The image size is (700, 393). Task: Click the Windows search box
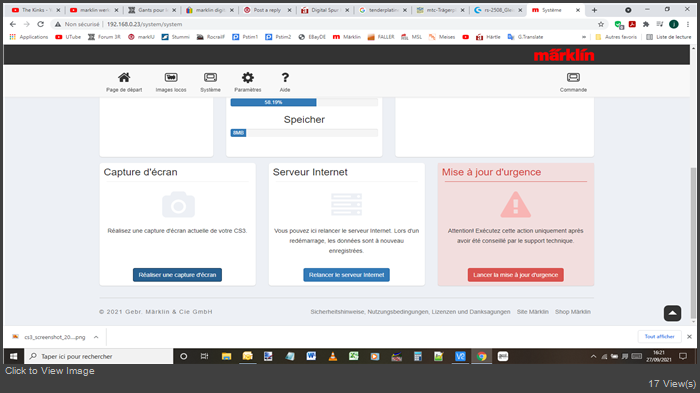[x=99, y=356]
